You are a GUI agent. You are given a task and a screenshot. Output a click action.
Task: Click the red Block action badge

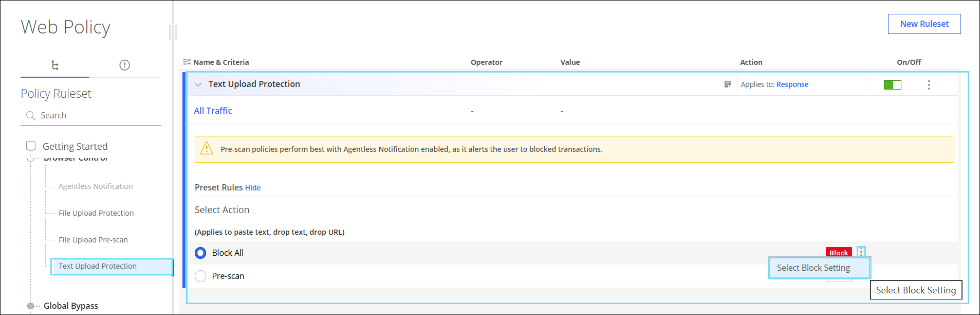(x=838, y=252)
